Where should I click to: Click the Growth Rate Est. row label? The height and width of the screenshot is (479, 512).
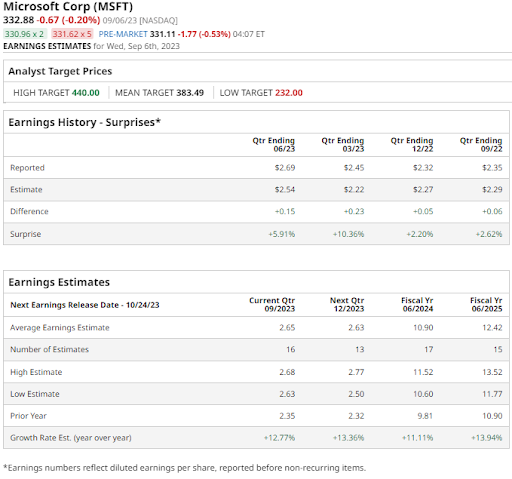71,438
